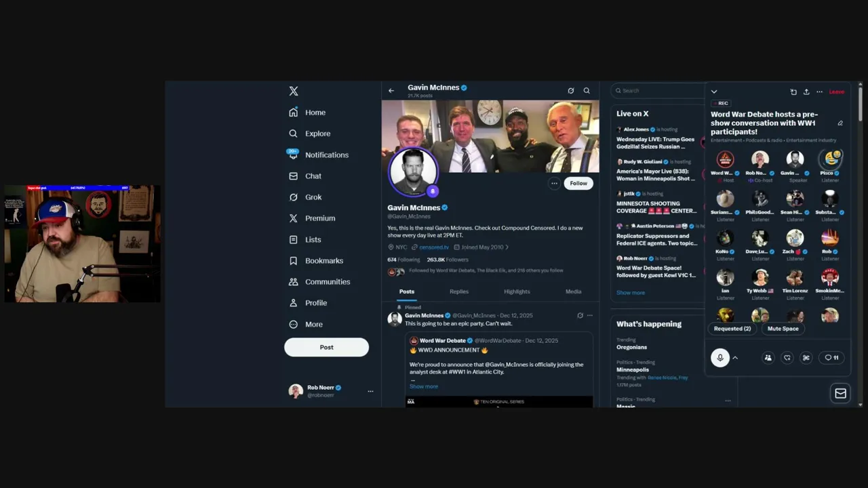Open the X logo home icon

pos(294,91)
